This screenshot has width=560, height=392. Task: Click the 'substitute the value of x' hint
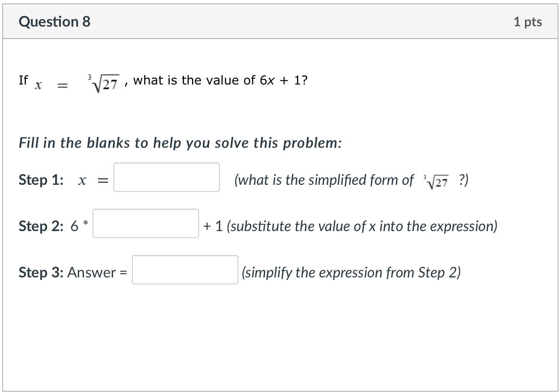point(362,226)
